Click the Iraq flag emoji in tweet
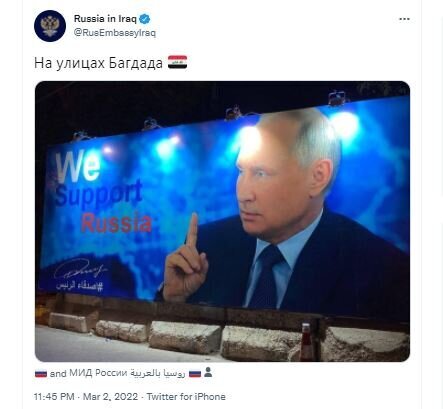Viewport: 443px width, 409px height. click(x=177, y=62)
